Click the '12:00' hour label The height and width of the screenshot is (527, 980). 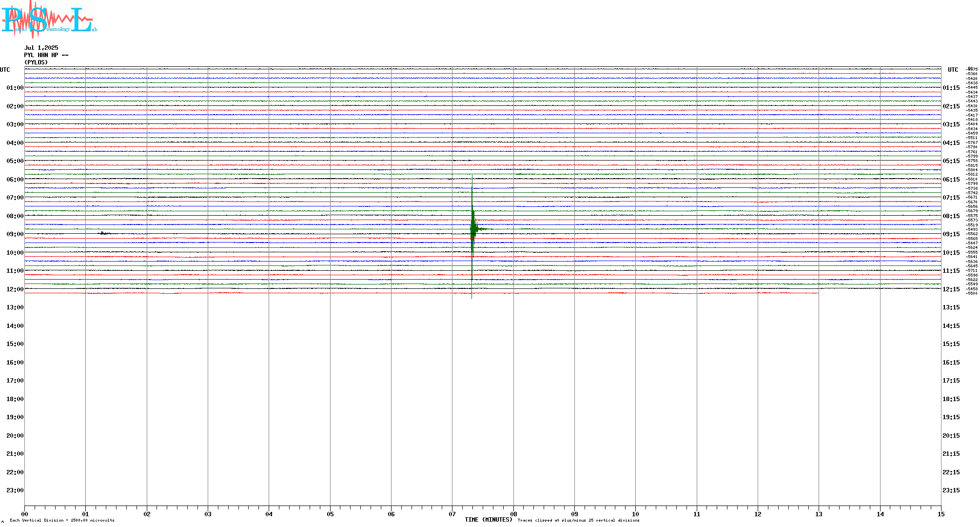coord(15,289)
